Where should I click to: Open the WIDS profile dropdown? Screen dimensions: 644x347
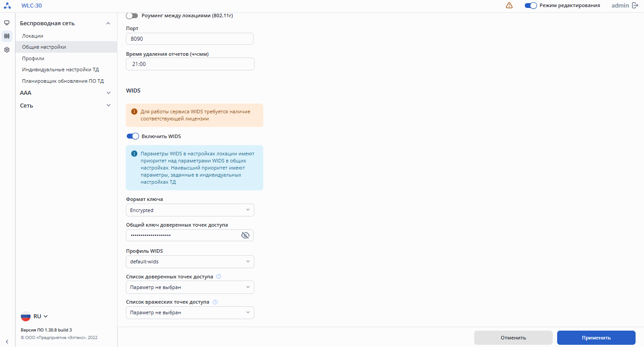190,262
